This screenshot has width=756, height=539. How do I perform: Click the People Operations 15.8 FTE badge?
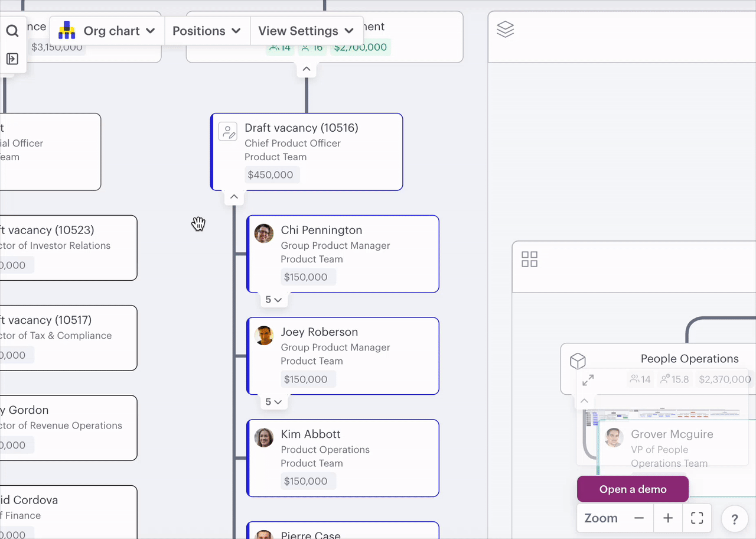point(674,379)
